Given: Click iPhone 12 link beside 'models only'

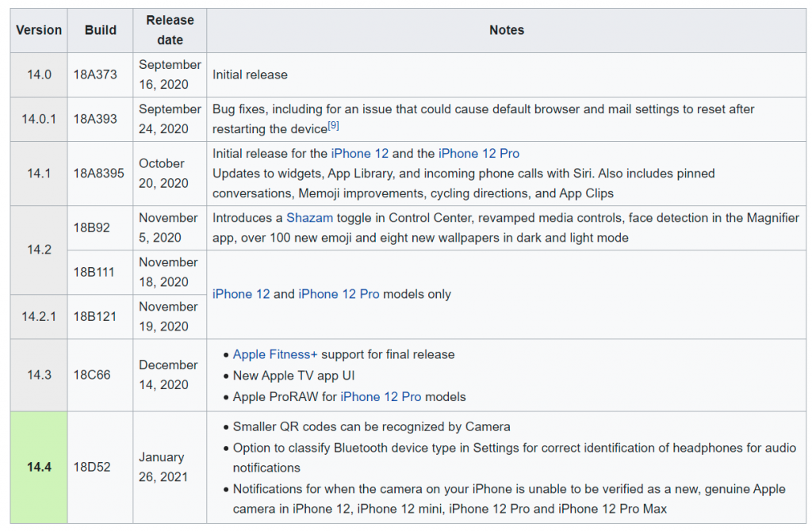Looking at the screenshot, I should (241, 294).
